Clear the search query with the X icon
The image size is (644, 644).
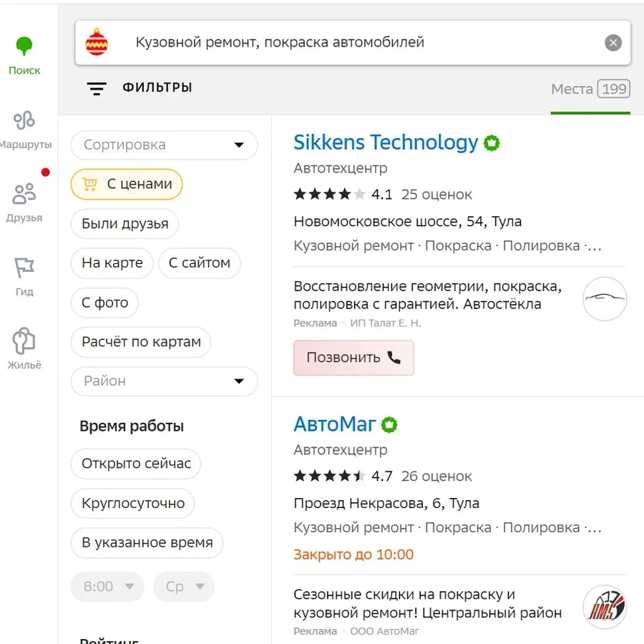point(613,43)
